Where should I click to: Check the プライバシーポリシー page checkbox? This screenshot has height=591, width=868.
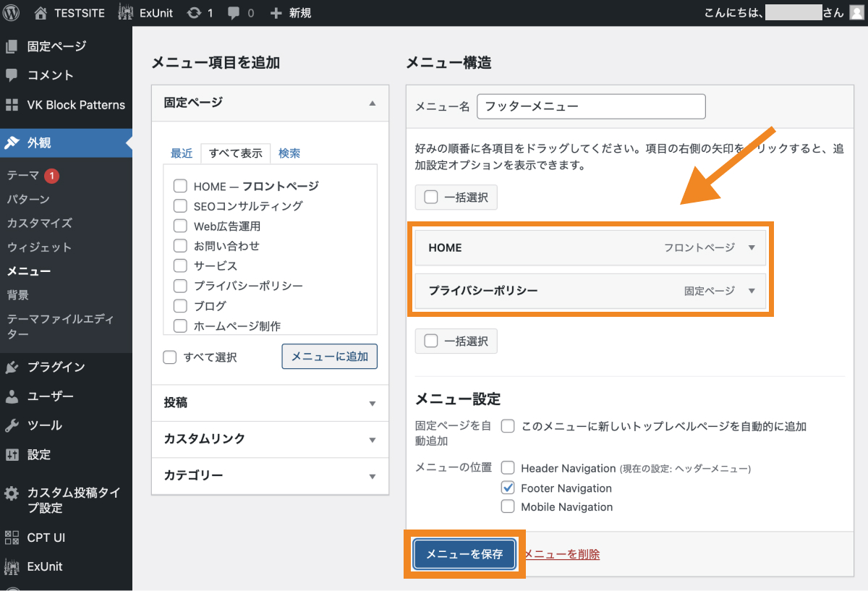pyautogui.click(x=180, y=286)
